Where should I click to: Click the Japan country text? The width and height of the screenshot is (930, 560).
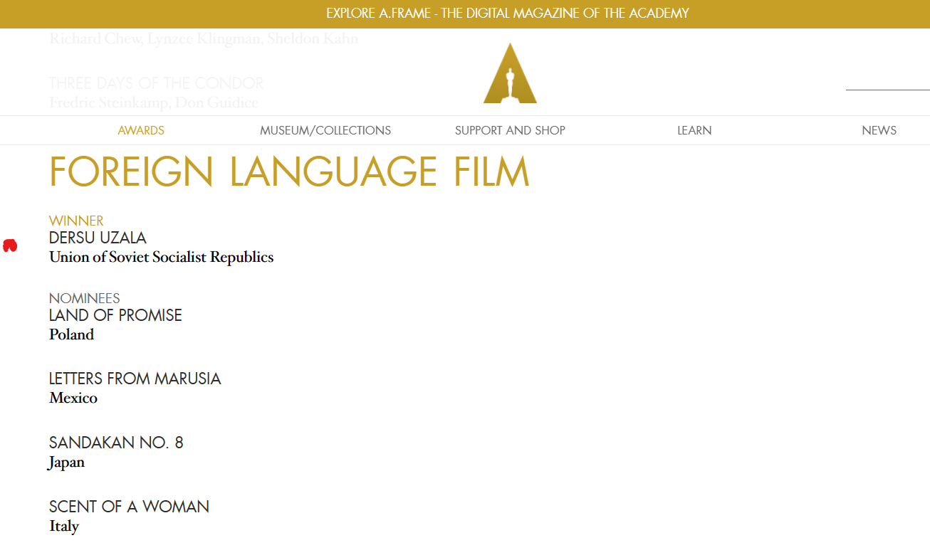click(x=66, y=463)
